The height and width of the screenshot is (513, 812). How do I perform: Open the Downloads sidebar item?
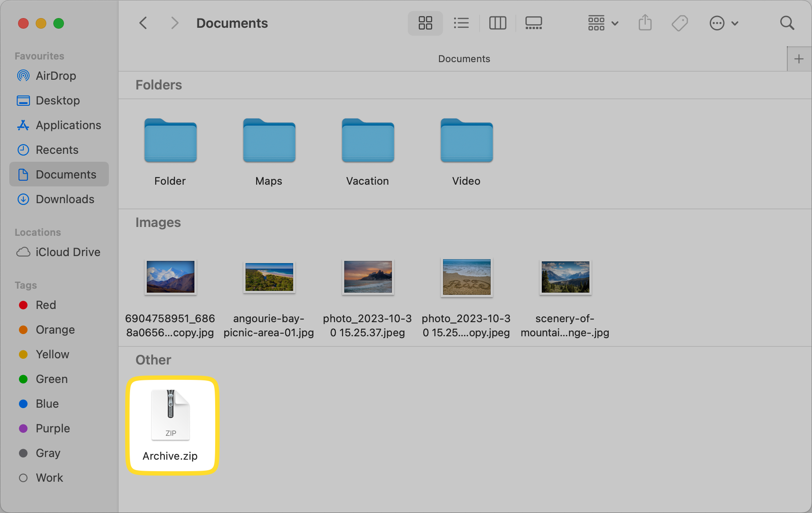tap(65, 199)
